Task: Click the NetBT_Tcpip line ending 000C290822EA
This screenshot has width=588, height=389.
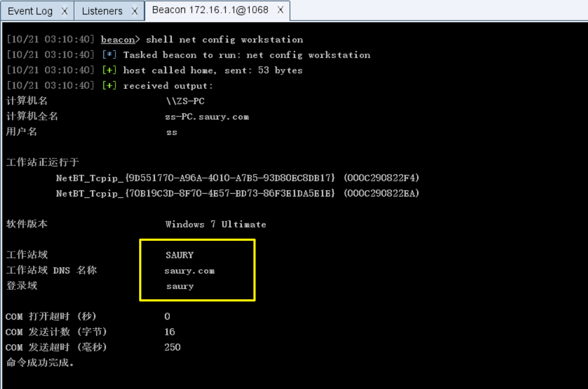Action: point(237,194)
